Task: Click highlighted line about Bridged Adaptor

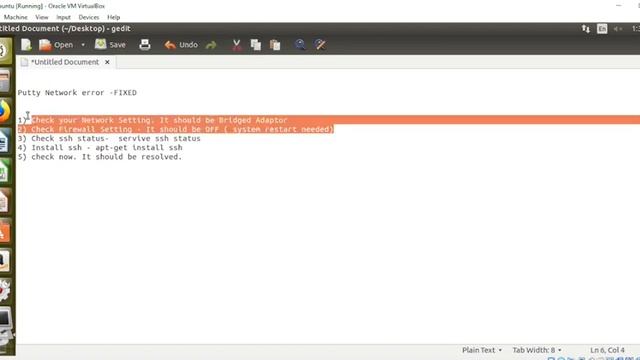Action: [159, 120]
